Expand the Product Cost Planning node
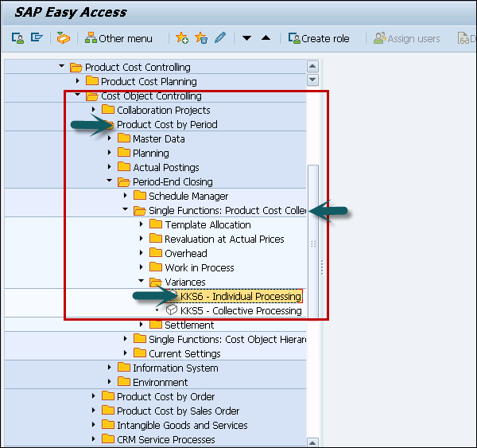The height and width of the screenshot is (448, 477). coord(77,81)
